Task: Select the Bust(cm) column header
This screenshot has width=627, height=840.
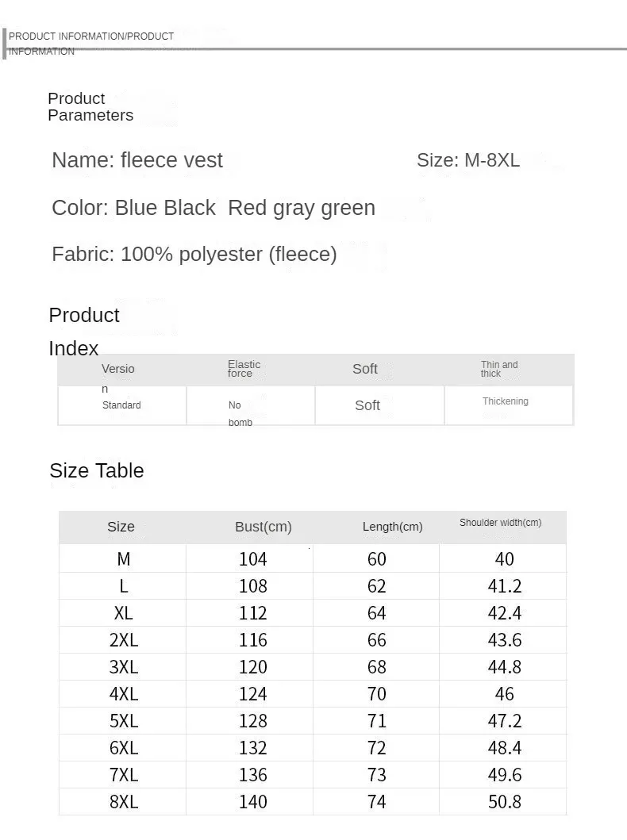Action: click(x=263, y=527)
